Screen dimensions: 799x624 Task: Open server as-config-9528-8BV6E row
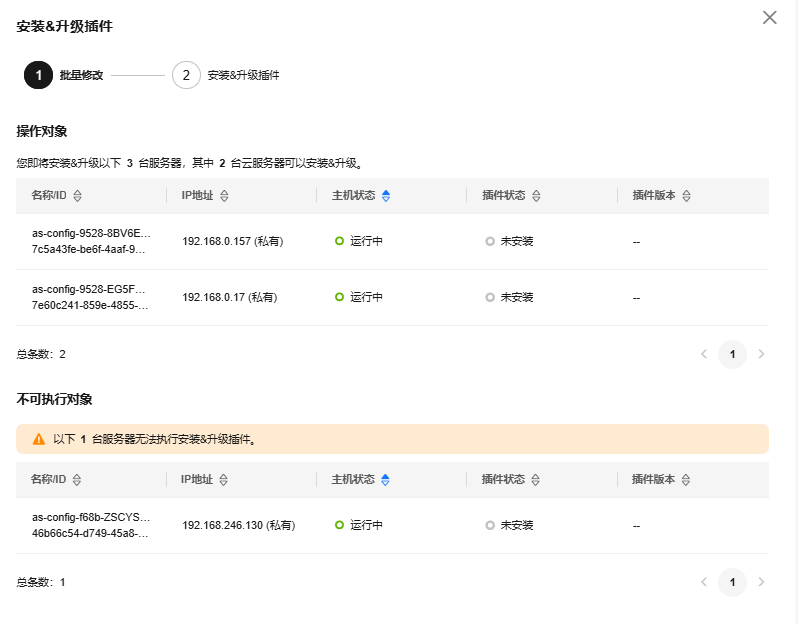tap(392, 241)
